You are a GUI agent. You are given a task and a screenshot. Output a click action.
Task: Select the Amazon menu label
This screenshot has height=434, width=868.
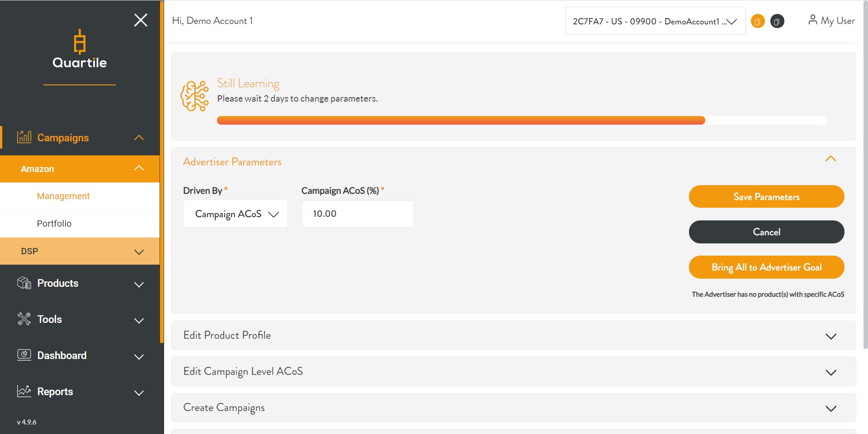click(37, 169)
